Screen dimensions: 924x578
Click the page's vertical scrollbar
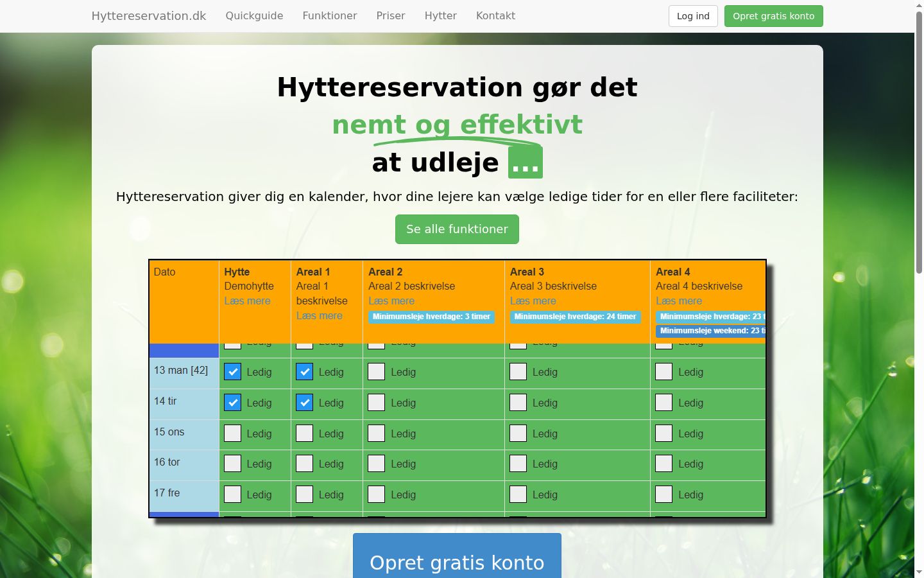click(919, 141)
